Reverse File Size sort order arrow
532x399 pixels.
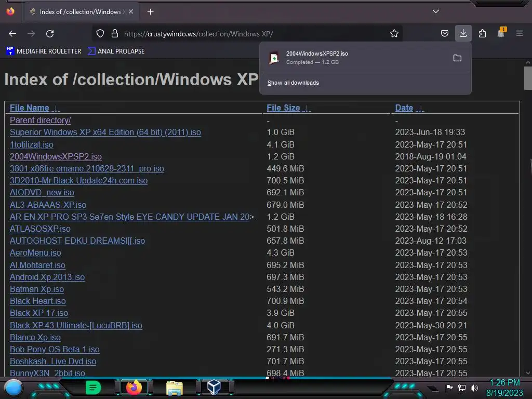pyautogui.click(x=307, y=109)
